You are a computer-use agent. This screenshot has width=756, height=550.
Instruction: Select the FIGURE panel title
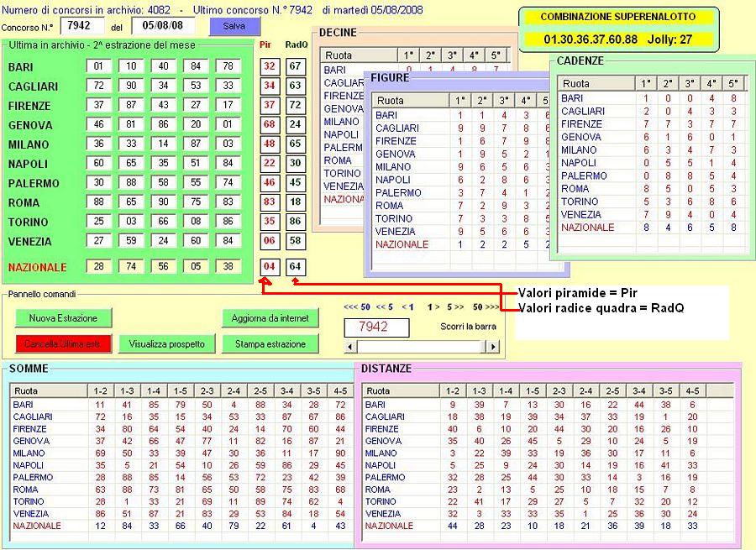pos(390,77)
